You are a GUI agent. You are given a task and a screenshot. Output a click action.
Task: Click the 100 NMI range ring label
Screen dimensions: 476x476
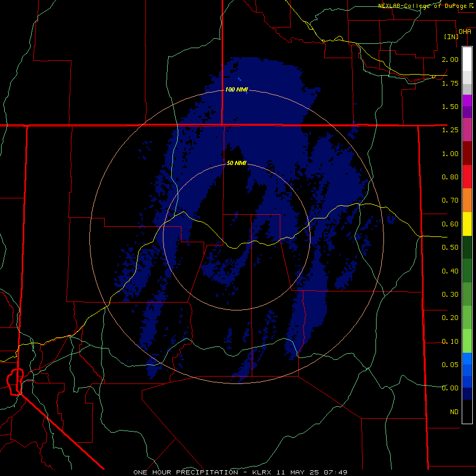(x=236, y=89)
